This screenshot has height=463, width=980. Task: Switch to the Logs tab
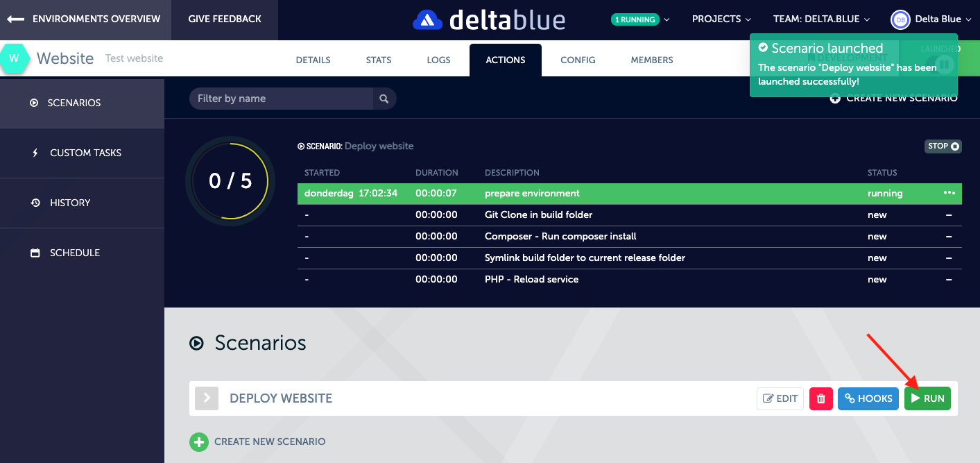point(438,60)
